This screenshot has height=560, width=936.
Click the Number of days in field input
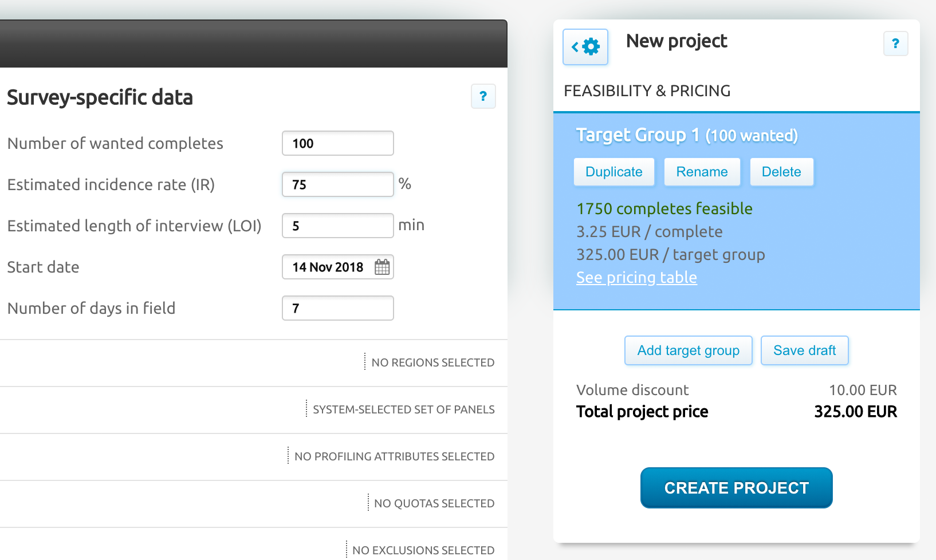[x=338, y=308]
